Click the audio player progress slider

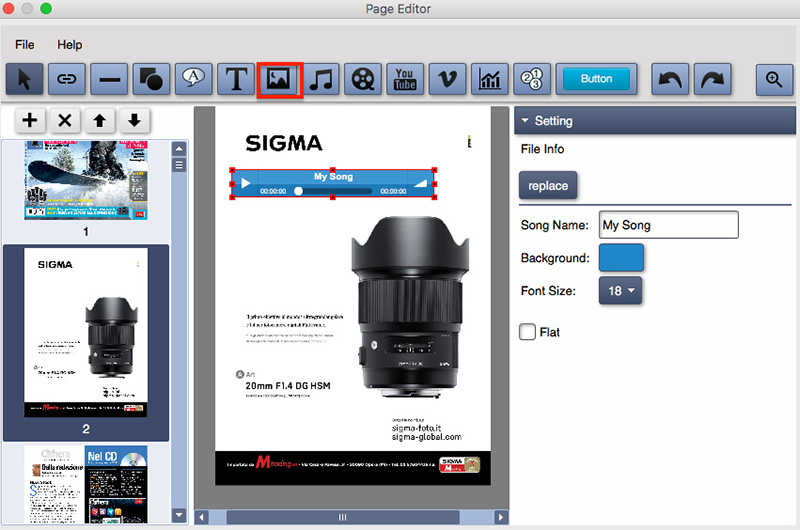click(333, 191)
